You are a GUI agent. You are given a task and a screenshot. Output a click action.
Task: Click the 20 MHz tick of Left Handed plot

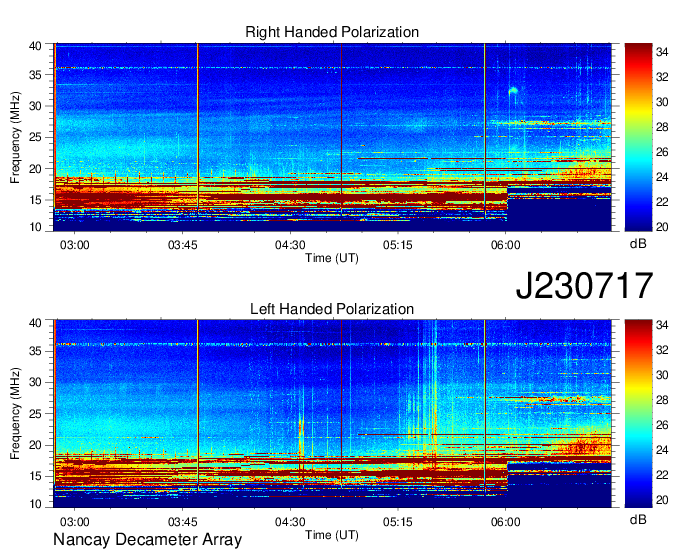[x=35, y=445]
